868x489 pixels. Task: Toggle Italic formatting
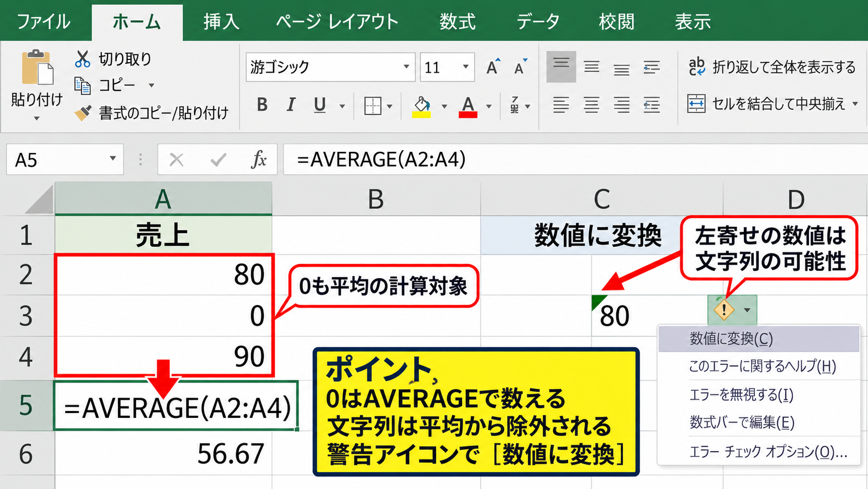tap(291, 105)
